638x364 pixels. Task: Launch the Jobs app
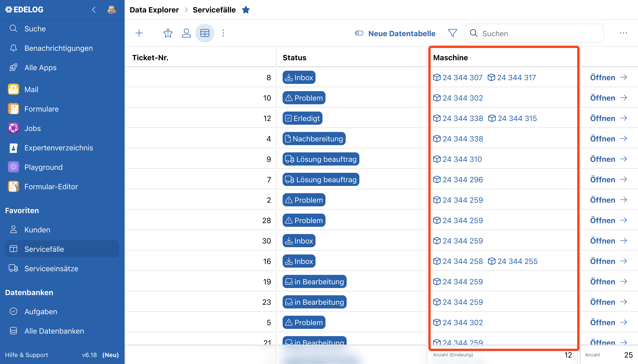[x=62, y=128]
